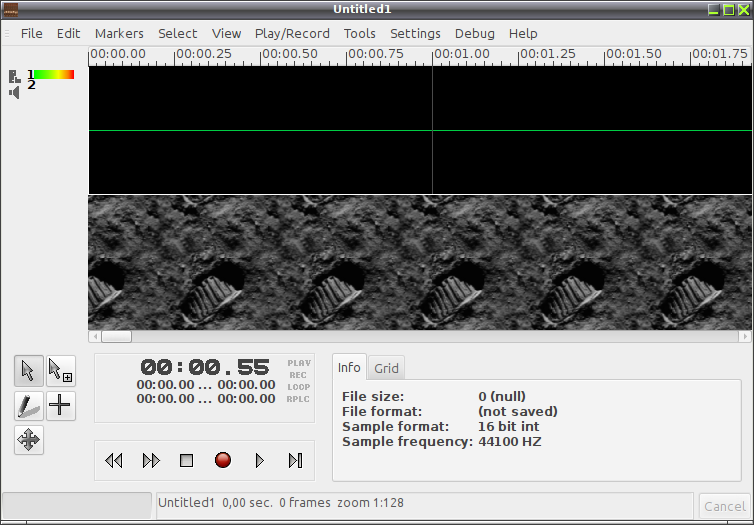Screen dimensions: 754x525
Task: Click the 44100 HZ sample frequency value
Action: [510, 441]
